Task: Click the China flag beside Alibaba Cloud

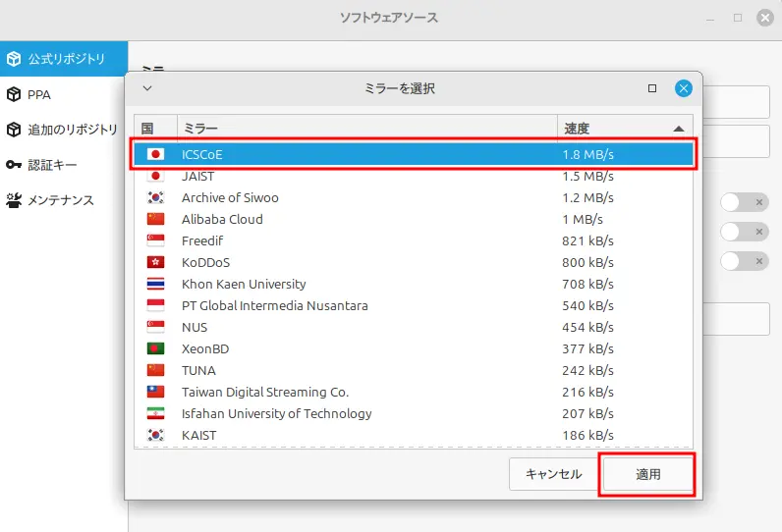Action: (155, 219)
